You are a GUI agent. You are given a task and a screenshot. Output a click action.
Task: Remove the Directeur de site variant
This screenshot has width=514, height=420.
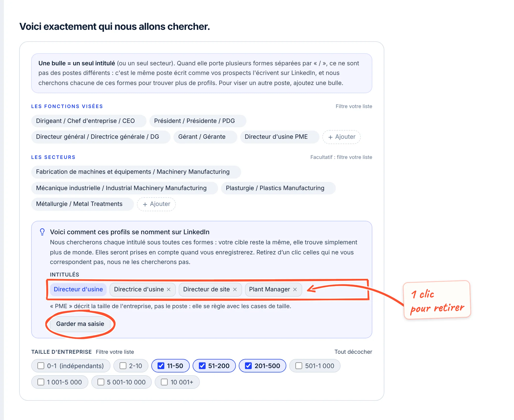coord(235,289)
